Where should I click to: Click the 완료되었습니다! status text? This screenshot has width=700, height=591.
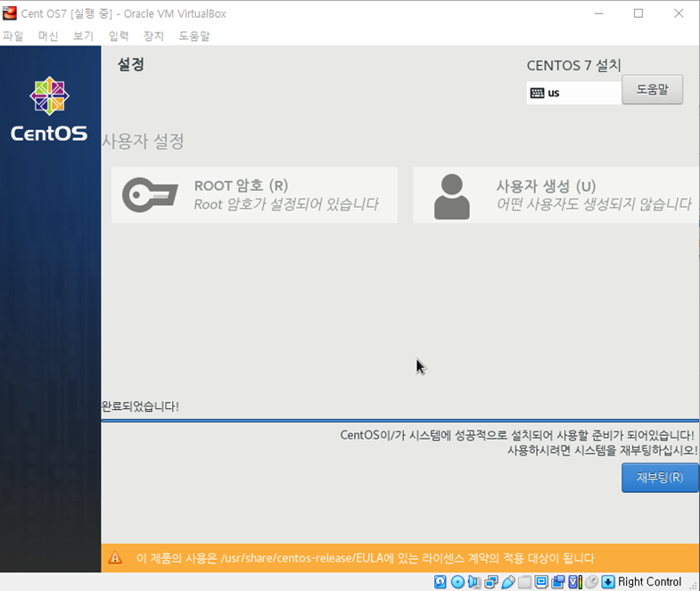140,406
